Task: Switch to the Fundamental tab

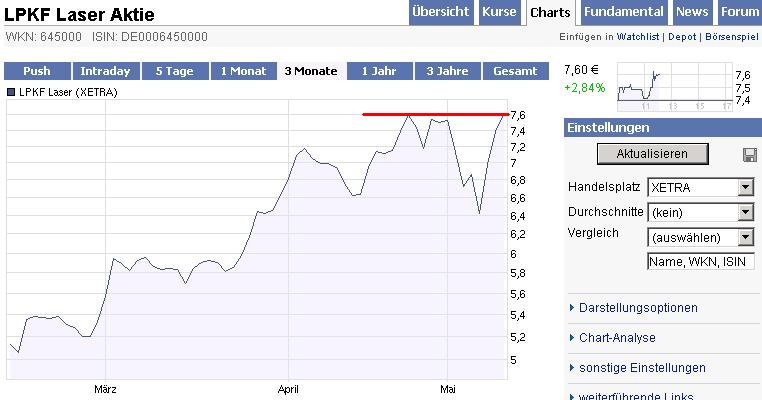Action: point(623,12)
